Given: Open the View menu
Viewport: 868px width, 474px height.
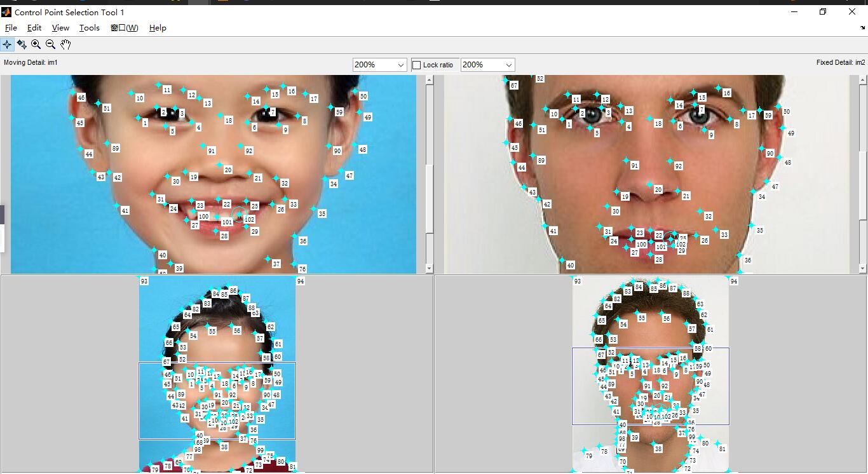Looking at the screenshot, I should pos(60,28).
